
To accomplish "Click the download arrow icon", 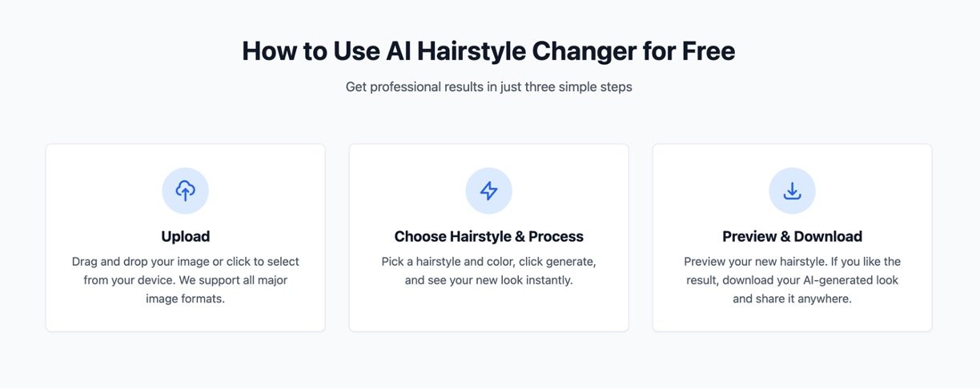I will [792, 190].
